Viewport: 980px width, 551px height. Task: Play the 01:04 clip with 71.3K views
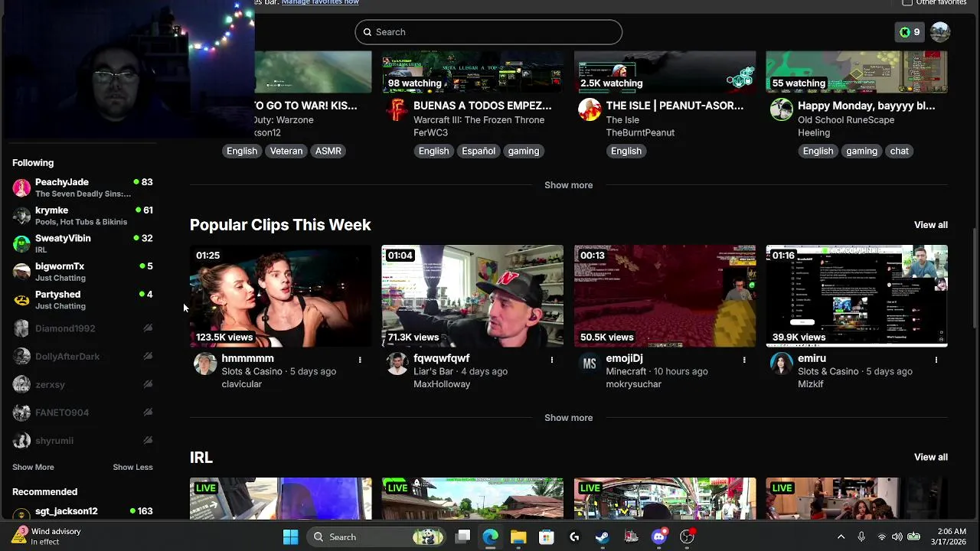click(x=472, y=296)
